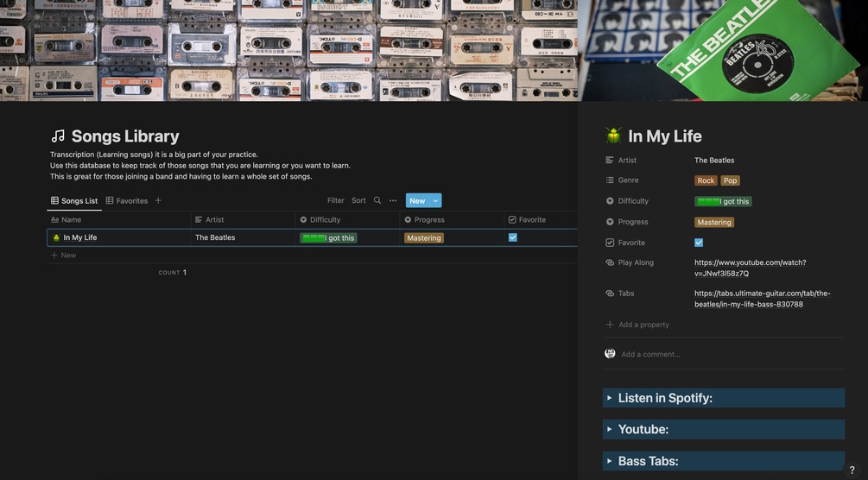Open the search magnifier in database toolbar

(377, 200)
